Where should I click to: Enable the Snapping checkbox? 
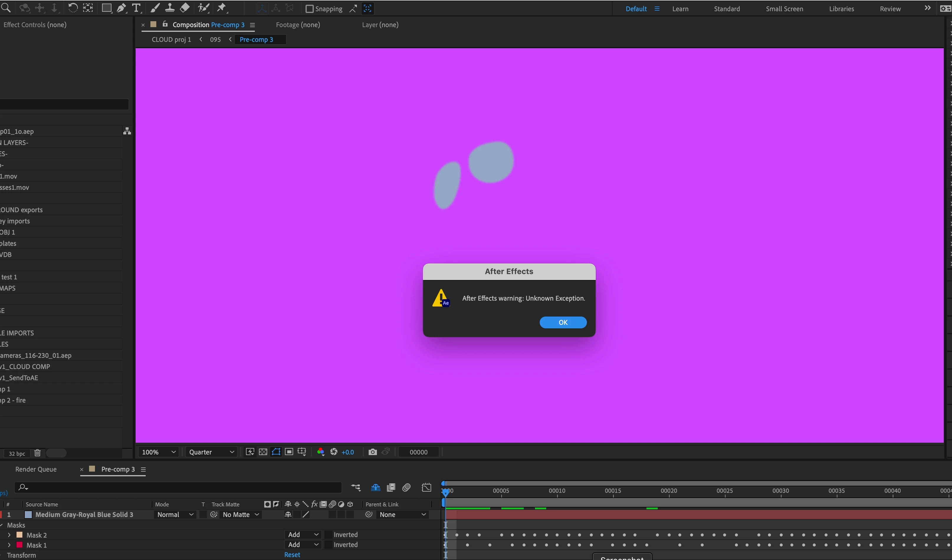coord(309,9)
